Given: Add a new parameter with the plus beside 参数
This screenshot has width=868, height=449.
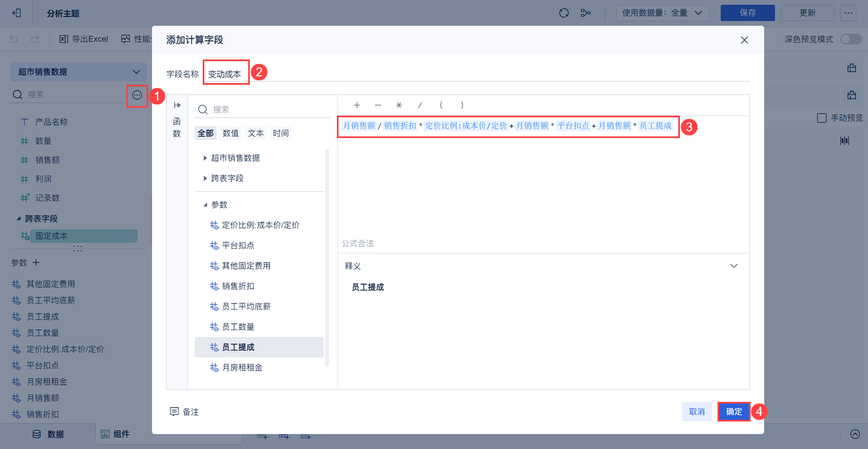Looking at the screenshot, I should click(x=36, y=263).
